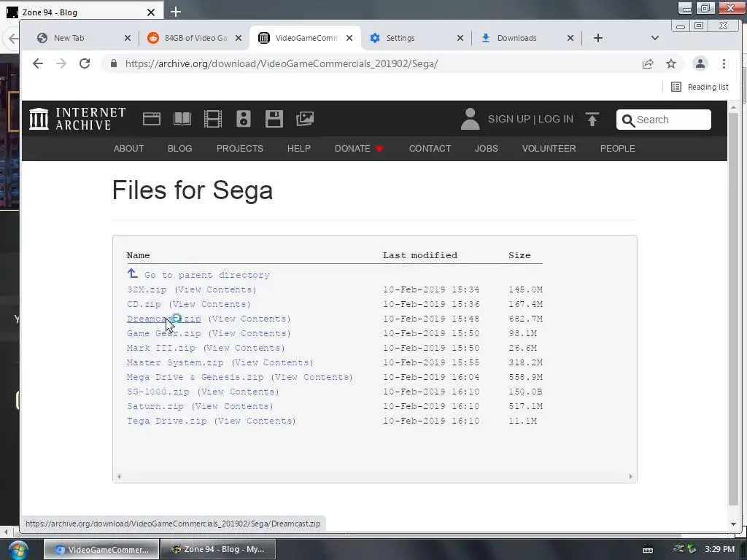
Task: Open the BLOG menu item
Action: [x=179, y=148]
